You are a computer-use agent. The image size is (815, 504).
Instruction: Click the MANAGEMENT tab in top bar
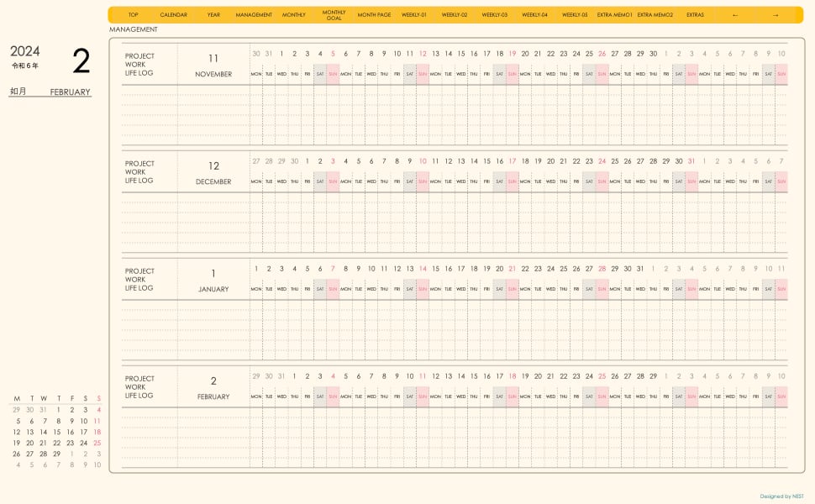254,15
